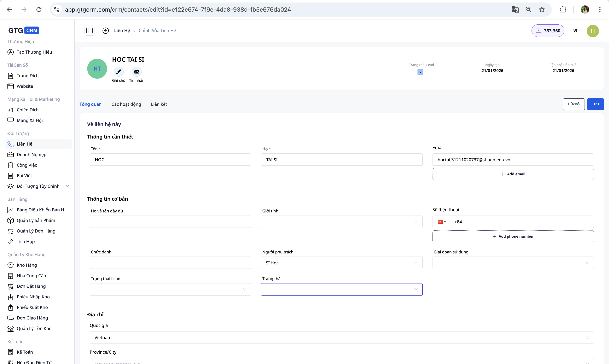Click the credits balance 333,360 badge
Image resolution: width=609 pixels, height=364 pixels.
[548, 31]
